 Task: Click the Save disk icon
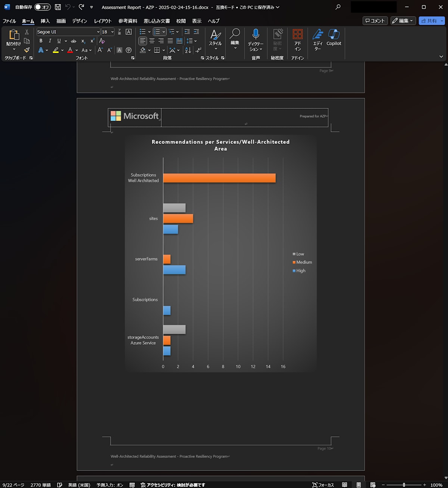(x=58, y=7)
